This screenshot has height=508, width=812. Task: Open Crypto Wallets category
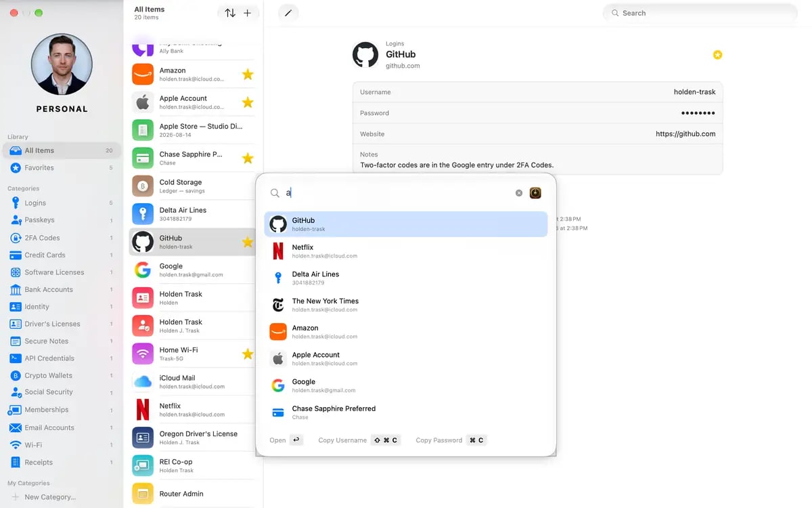click(62, 375)
